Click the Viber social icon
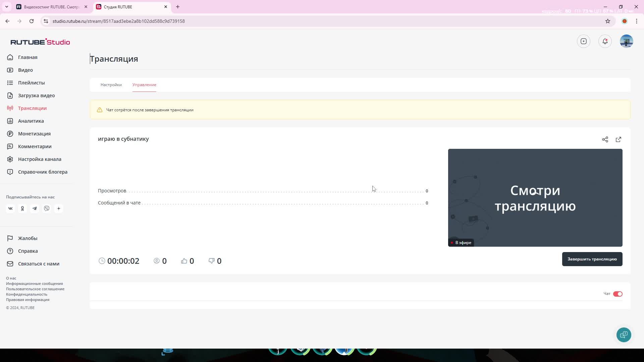The height and width of the screenshot is (362, 644). tap(47, 208)
